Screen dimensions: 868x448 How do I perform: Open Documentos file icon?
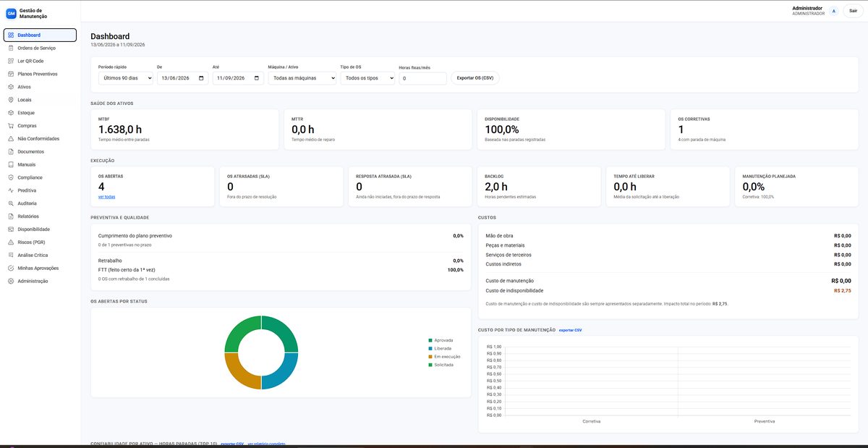click(11, 151)
